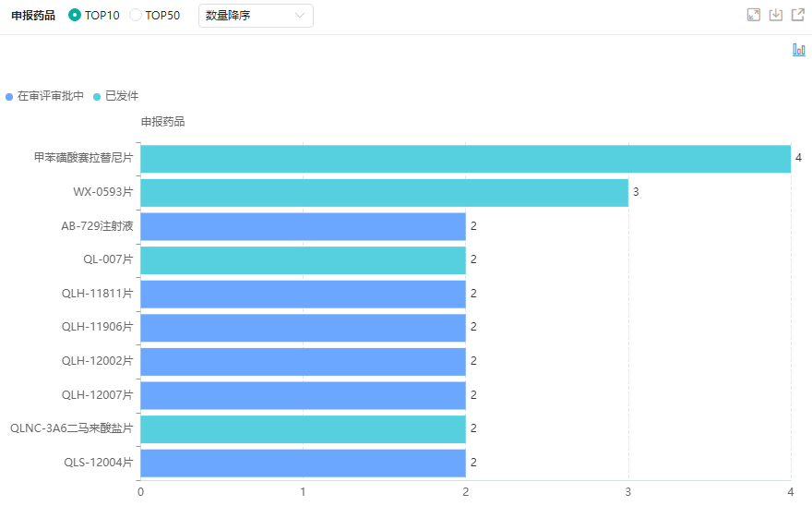This screenshot has width=812, height=506.
Task: Click the QL-007片 bar
Action: tap(303, 260)
